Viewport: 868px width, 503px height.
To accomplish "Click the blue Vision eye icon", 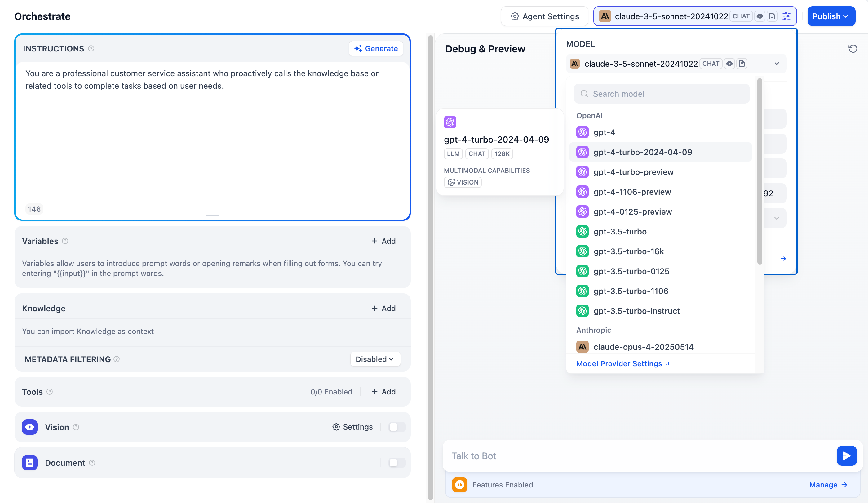I will coord(30,427).
